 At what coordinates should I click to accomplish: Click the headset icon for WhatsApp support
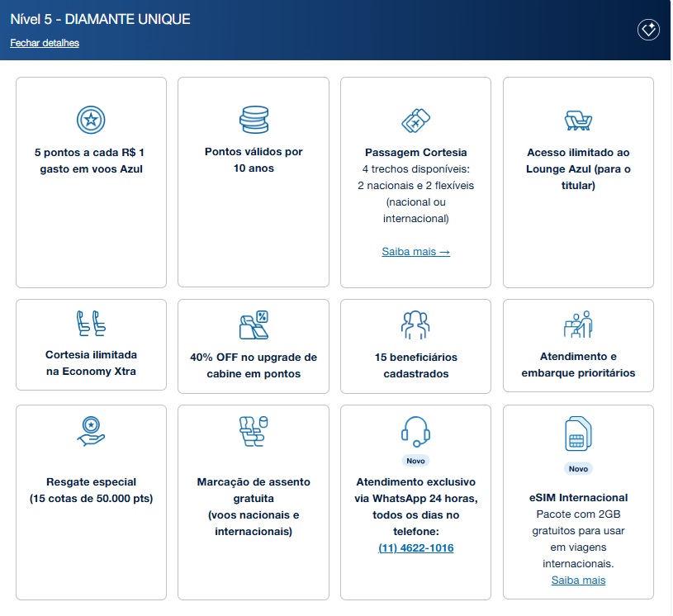(x=415, y=431)
